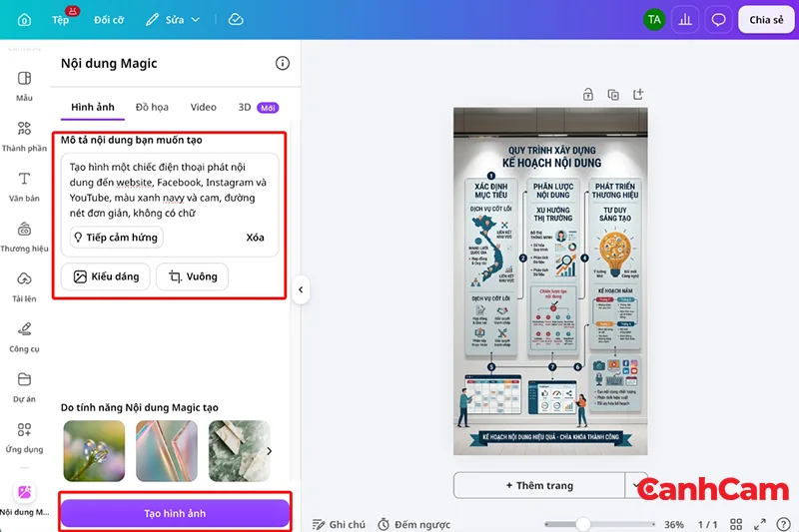799x532 pixels.
Task: Open the Ứng dụng apps panel
Action: (x=24, y=438)
